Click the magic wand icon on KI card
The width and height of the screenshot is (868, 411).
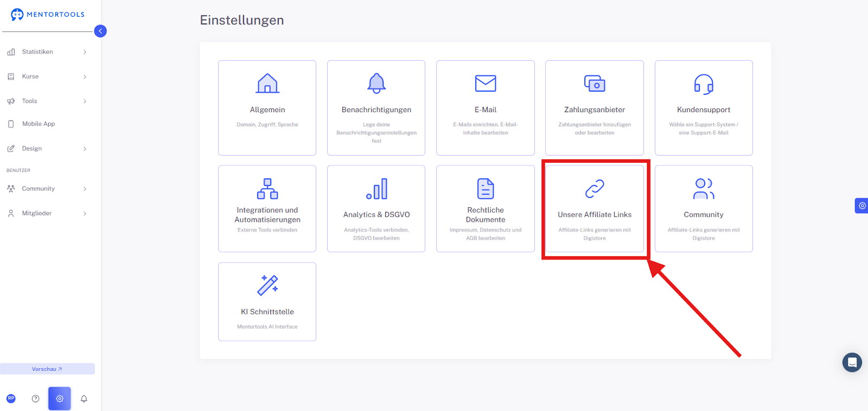267,285
